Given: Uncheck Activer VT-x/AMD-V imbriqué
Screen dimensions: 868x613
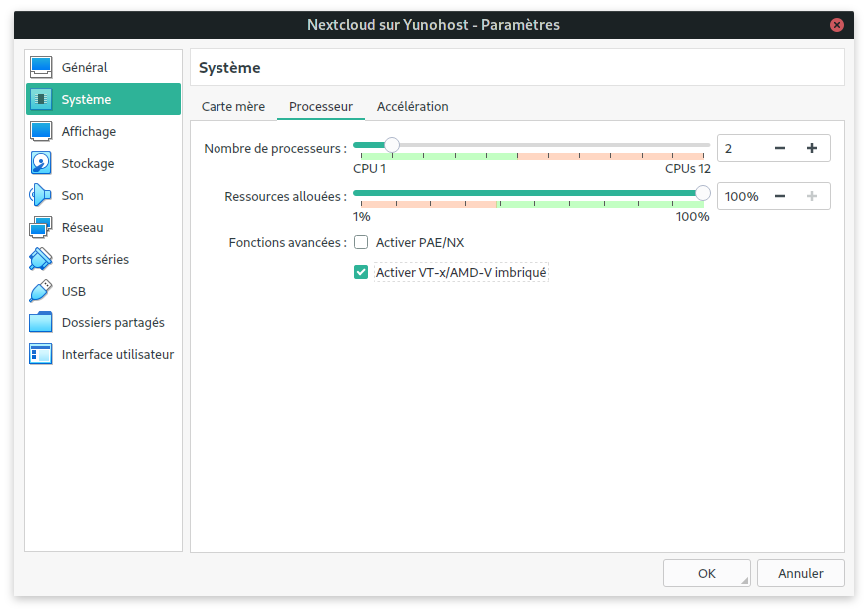Looking at the screenshot, I should point(361,272).
